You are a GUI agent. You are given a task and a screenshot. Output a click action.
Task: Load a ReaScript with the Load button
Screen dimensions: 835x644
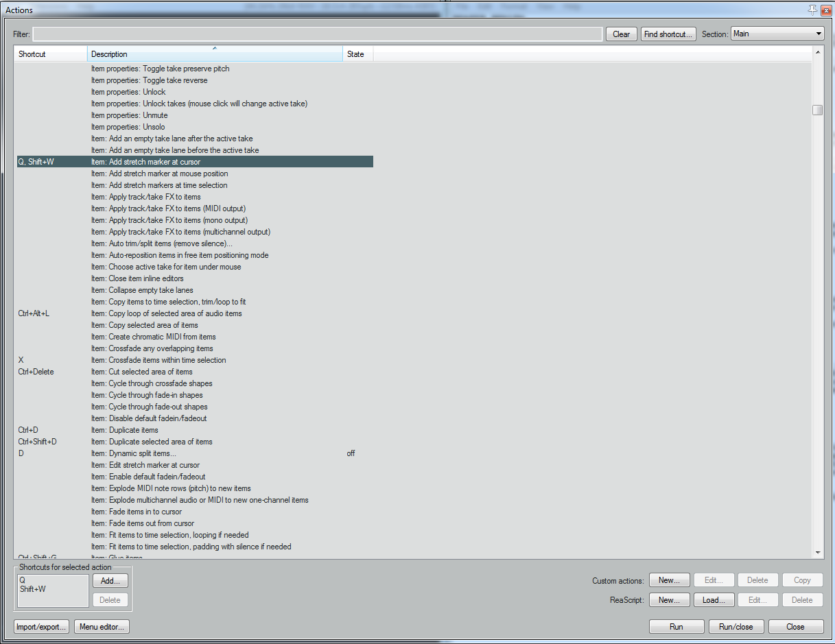point(714,600)
